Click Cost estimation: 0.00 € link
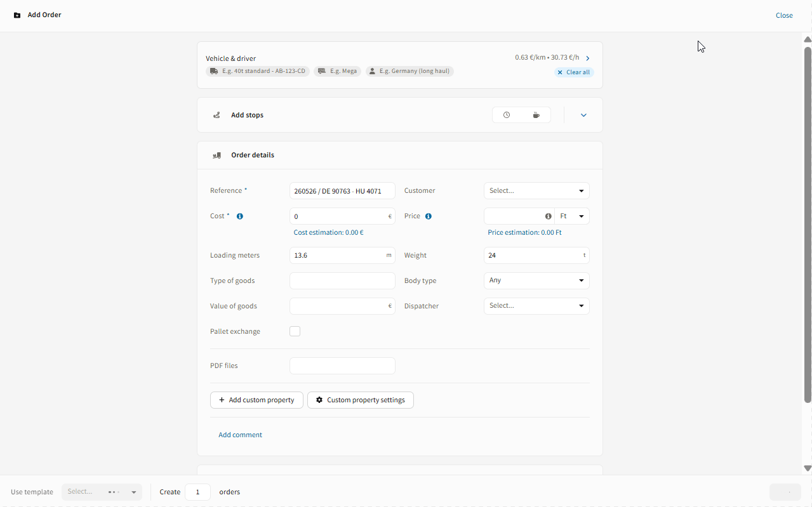The image size is (812, 507). (328, 233)
